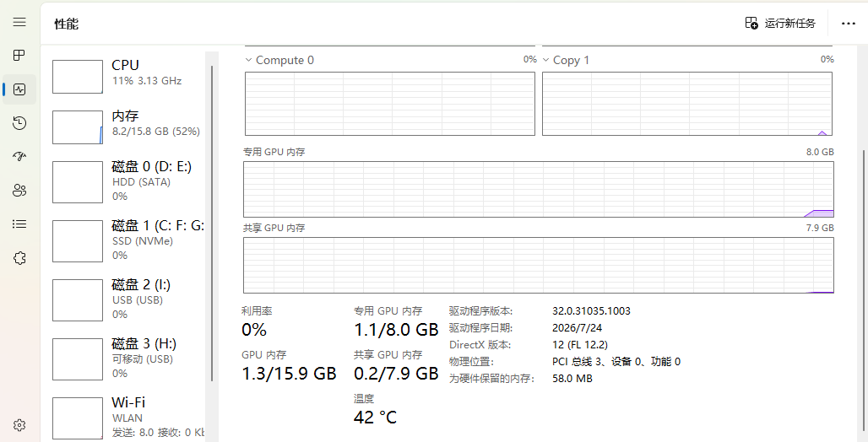
Task: Select CPU in the performance list
Action: pos(128,77)
